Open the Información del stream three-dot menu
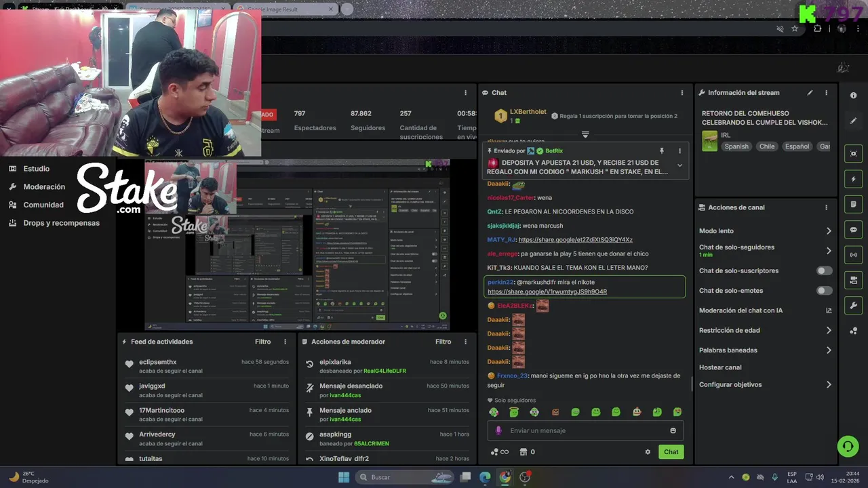This screenshot has height=488, width=868. click(826, 93)
